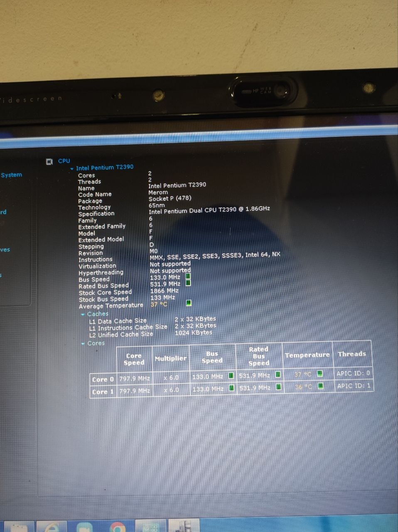This screenshot has width=398, height=532.
Task: Click Core 1 Rated Bus Speed graph icon
Action: pyautogui.click(x=278, y=387)
